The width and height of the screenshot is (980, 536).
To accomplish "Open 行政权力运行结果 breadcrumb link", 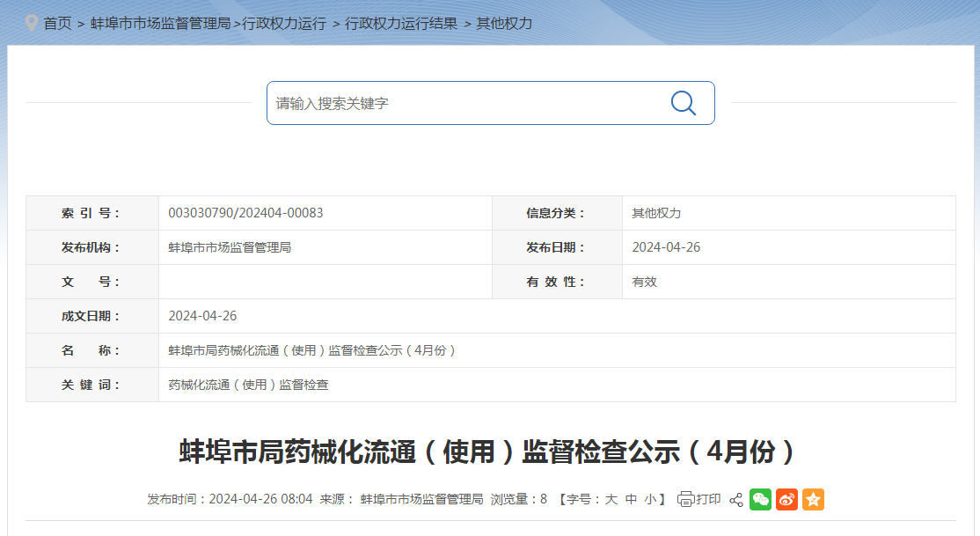I will point(401,24).
